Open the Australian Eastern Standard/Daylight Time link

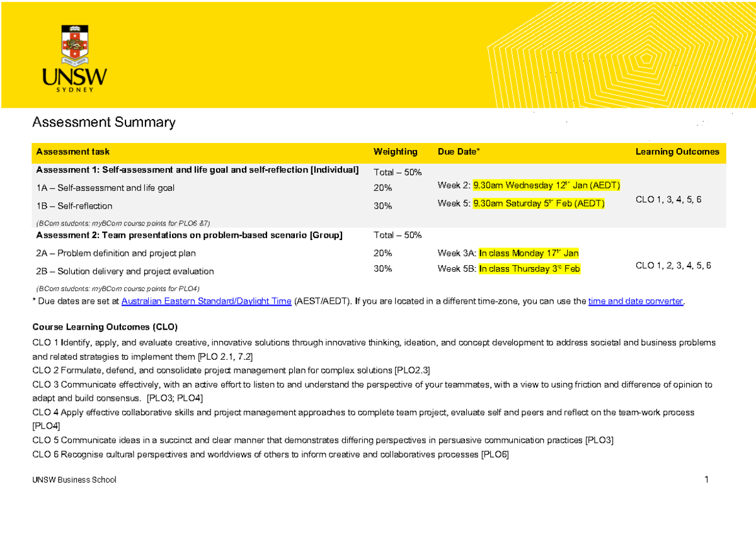pos(206,301)
